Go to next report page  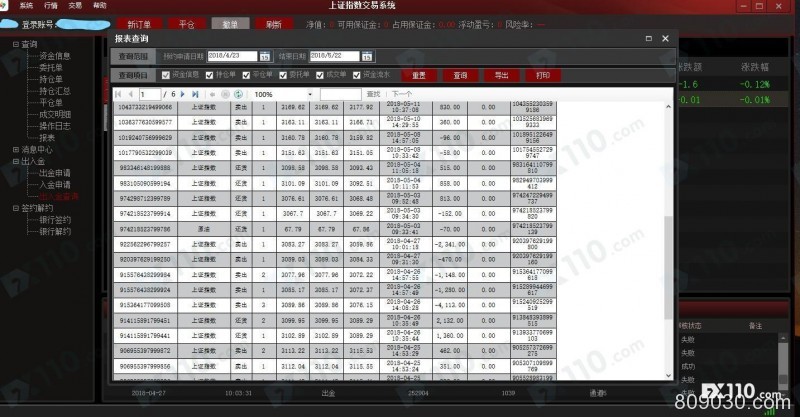pyautogui.click(x=183, y=94)
